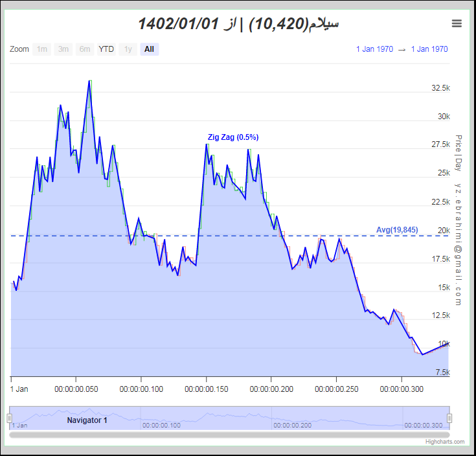
Task: Click the 00:00:00.050 x-axis label
Action: [x=76, y=389]
